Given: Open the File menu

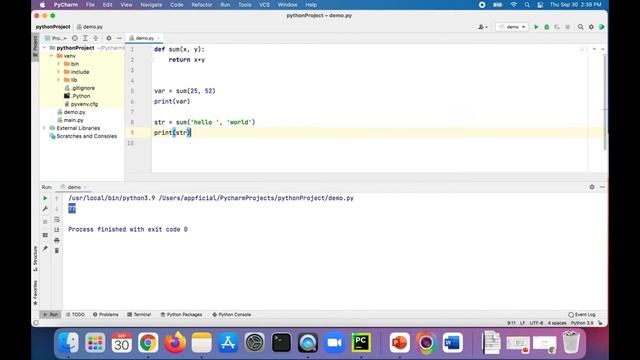Looking at the screenshot, I should (x=90, y=5).
